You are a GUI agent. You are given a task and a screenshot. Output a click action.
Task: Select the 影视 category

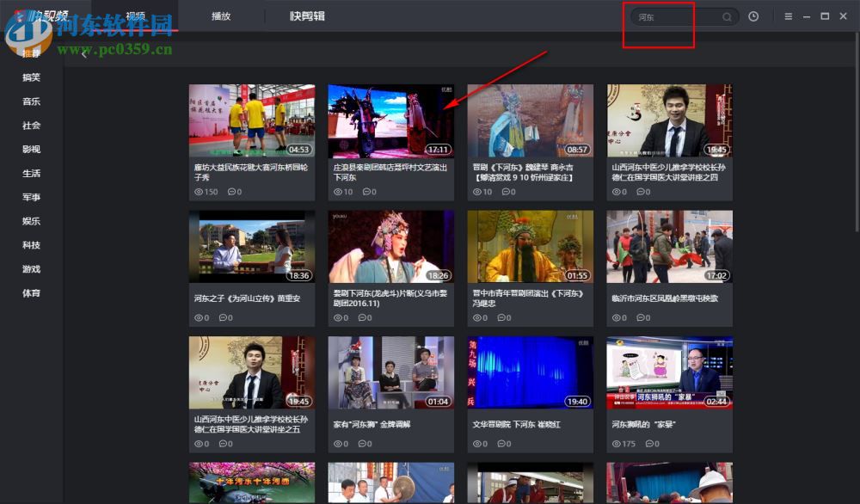pyautogui.click(x=31, y=149)
